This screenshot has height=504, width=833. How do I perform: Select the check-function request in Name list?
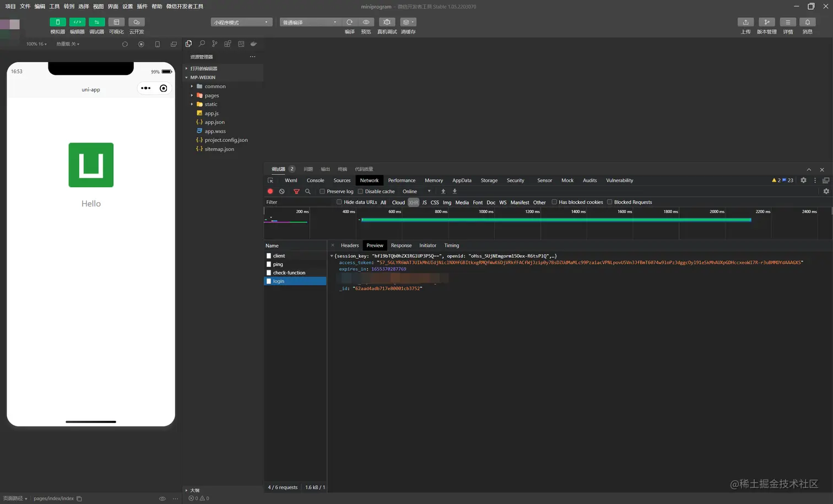tap(289, 273)
